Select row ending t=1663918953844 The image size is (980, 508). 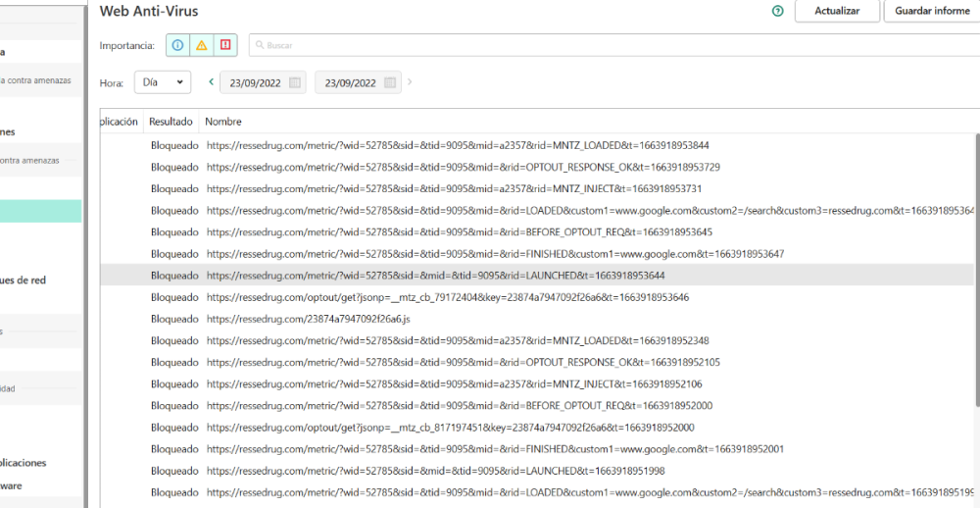pos(537,145)
